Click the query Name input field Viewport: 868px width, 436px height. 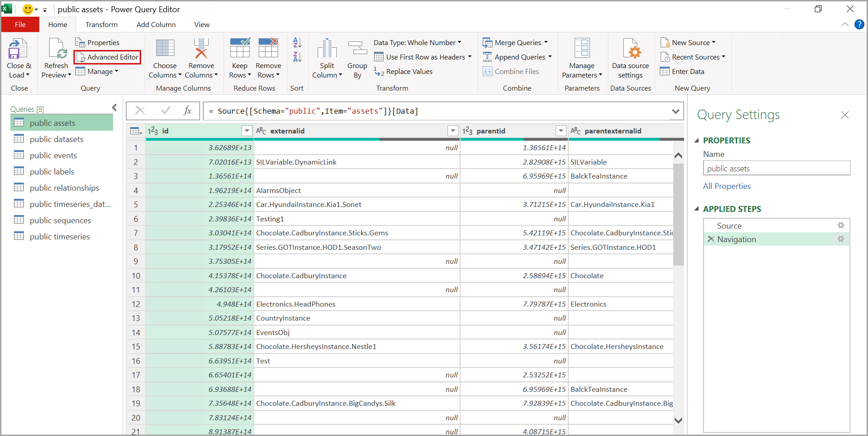click(x=776, y=169)
